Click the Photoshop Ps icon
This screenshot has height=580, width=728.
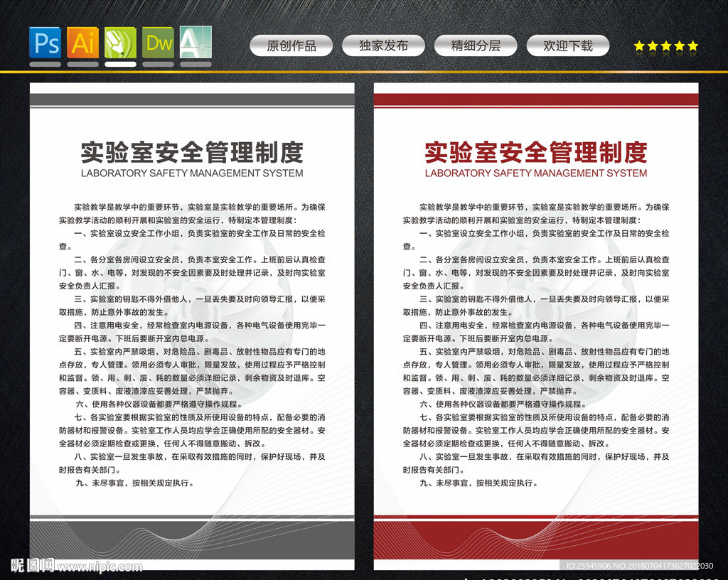click(45, 42)
